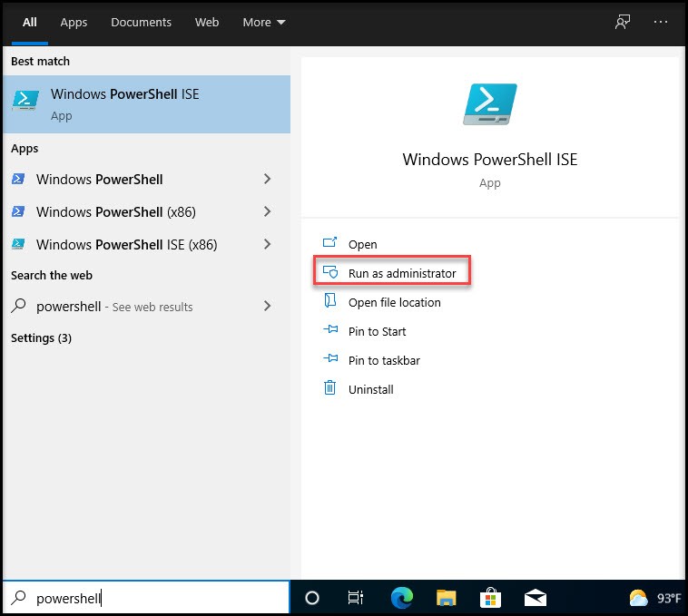The image size is (688, 616).
Task: Click the Uninstall trash icon
Action: coord(330,387)
